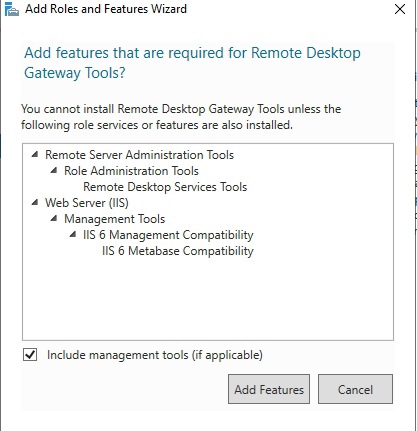Screen dimensions: 417x431
Task: Select IIS 6 Management Compatibility label
Action: point(168,235)
